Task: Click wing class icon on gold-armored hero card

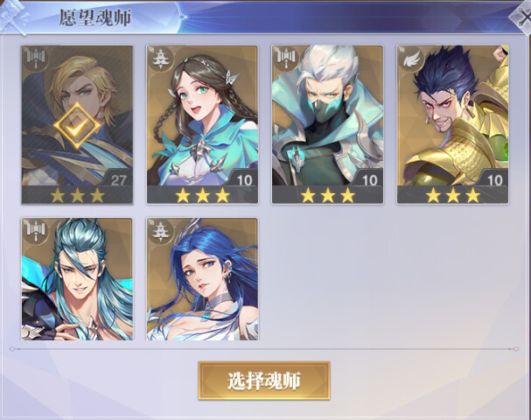Action: pyautogui.click(x=411, y=59)
